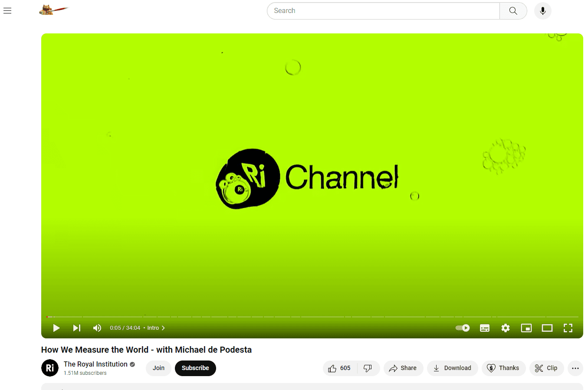The height and width of the screenshot is (390, 588).
Task: Click the 1.51M subscribers text
Action: (85, 373)
